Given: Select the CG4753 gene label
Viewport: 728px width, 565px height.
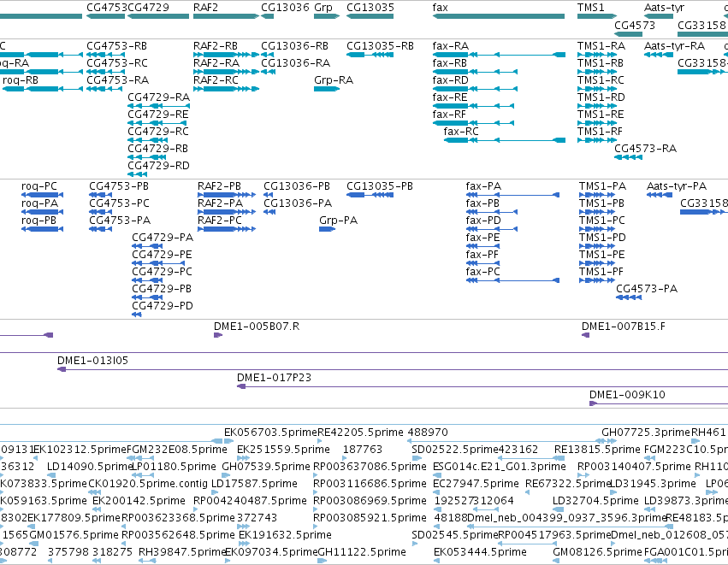Looking at the screenshot, I should pyautogui.click(x=107, y=8).
